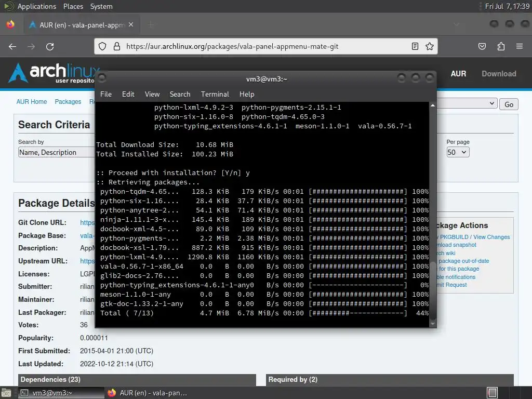The width and height of the screenshot is (532, 399).
Task: Click the Enable notifications link
Action: pos(456,277)
